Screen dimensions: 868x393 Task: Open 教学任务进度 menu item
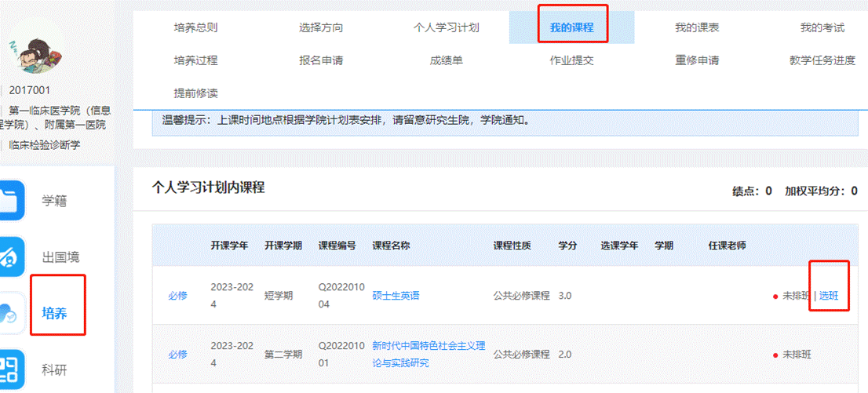822,60
